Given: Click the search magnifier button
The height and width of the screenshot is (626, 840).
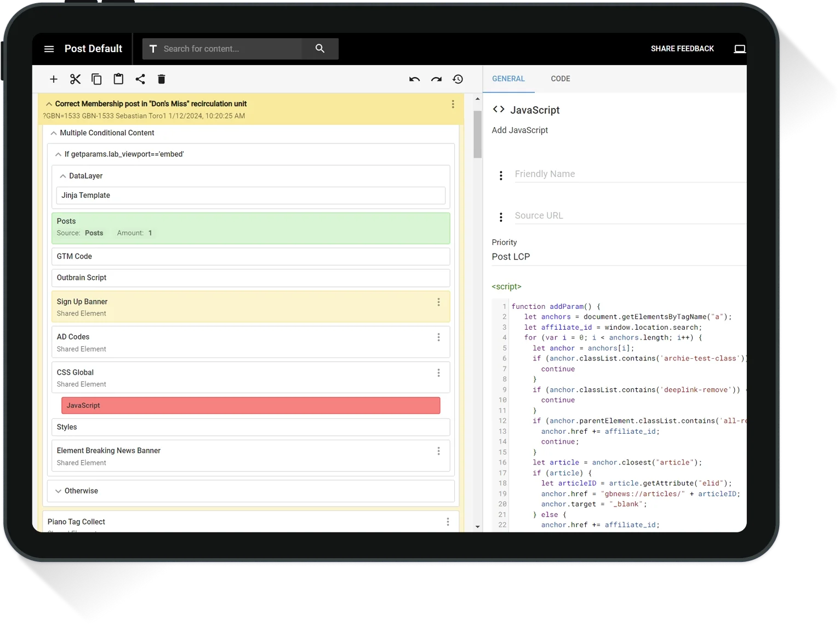Looking at the screenshot, I should (x=320, y=49).
